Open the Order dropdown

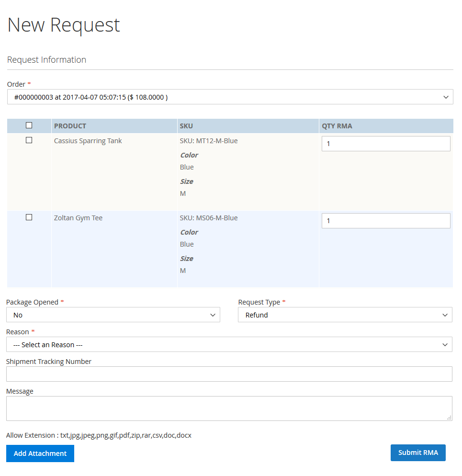(x=230, y=97)
